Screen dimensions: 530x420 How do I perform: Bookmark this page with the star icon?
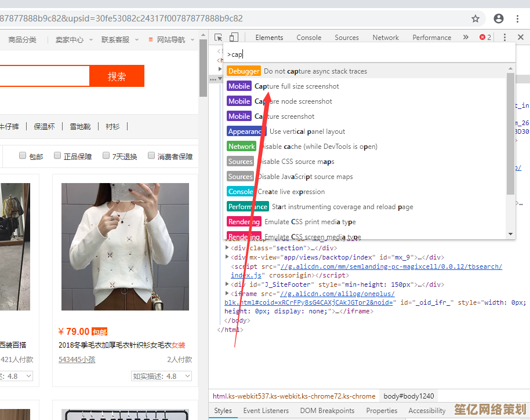point(475,19)
